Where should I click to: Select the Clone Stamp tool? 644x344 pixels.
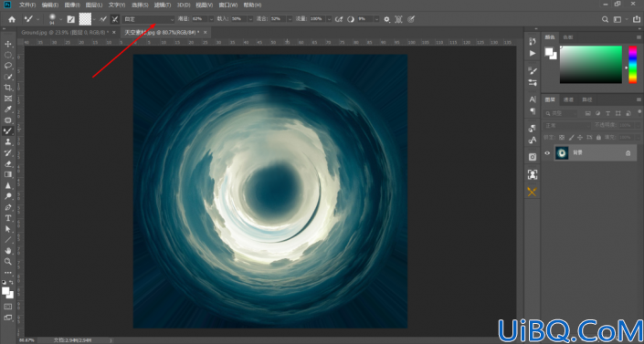click(x=8, y=142)
